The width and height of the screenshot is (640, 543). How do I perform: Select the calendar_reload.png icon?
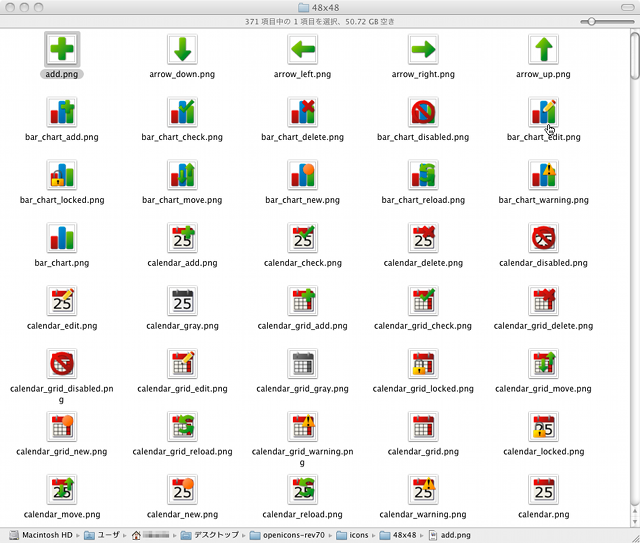click(302, 490)
